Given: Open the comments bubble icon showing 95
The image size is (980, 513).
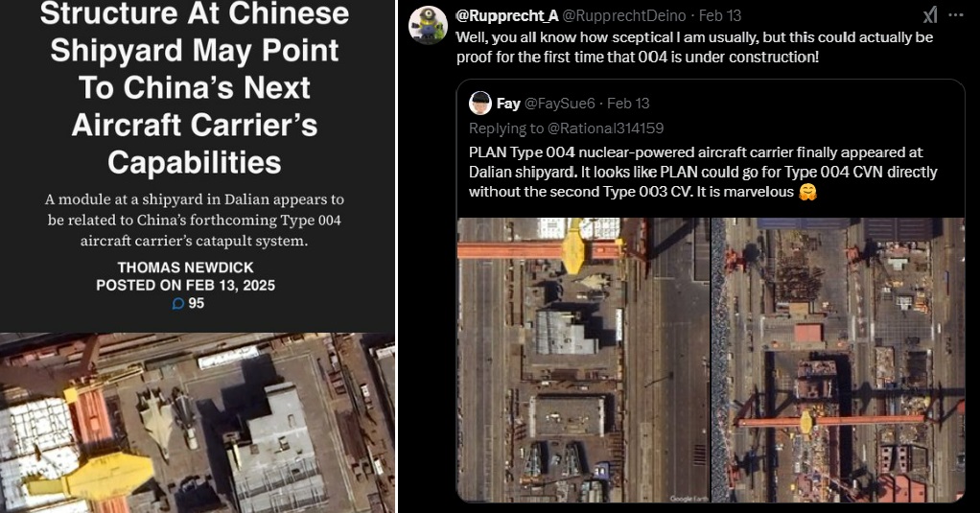Looking at the screenshot, I should pos(178,303).
